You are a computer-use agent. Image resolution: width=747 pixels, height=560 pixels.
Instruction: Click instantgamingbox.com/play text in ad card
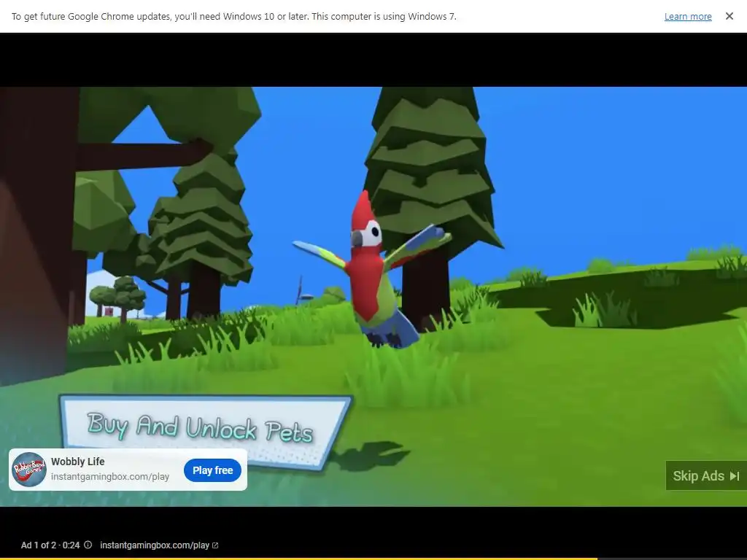point(110,477)
